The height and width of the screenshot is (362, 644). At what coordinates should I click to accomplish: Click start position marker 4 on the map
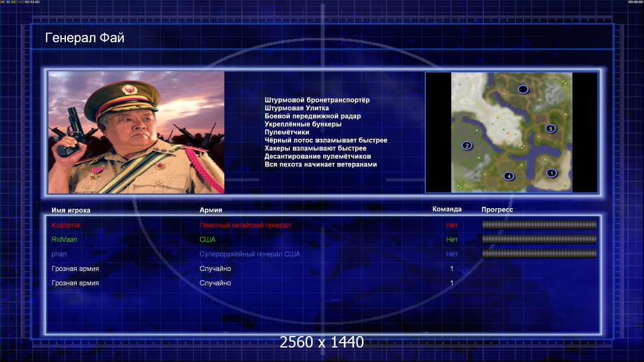tap(509, 176)
